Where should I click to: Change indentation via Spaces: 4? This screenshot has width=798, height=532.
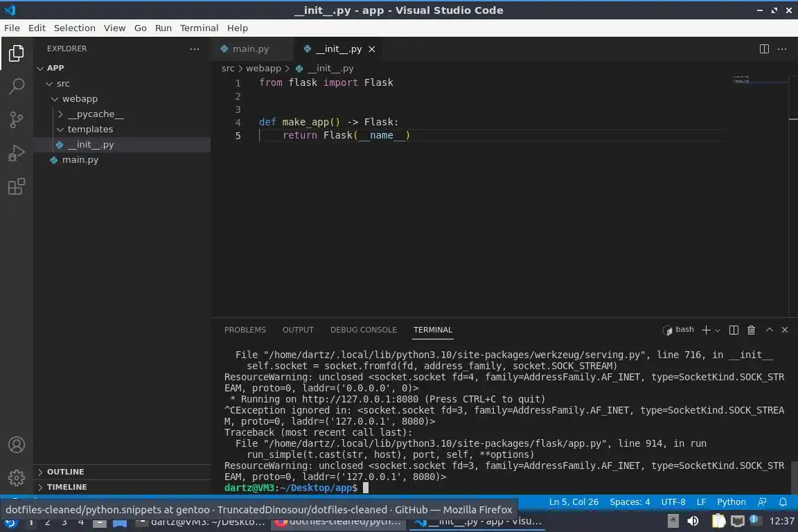click(x=630, y=502)
